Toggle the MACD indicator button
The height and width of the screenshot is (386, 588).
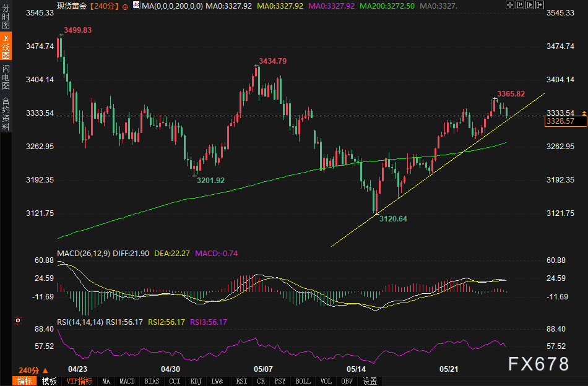[127, 381]
